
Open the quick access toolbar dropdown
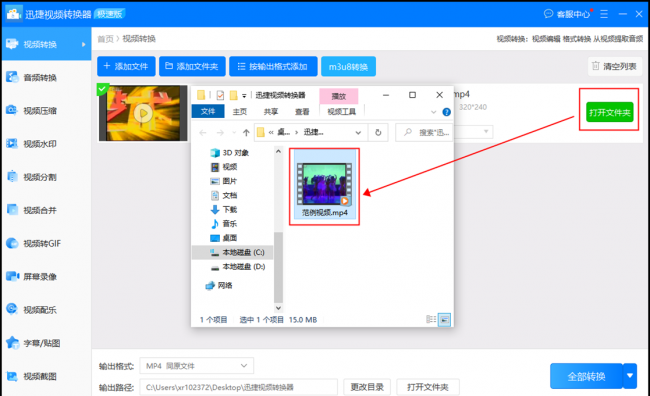[x=244, y=96]
